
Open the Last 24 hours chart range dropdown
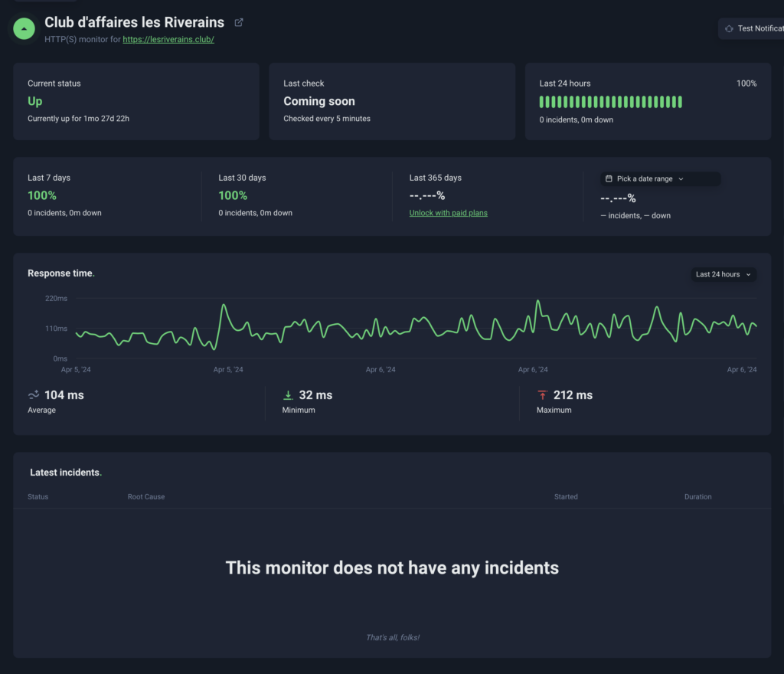[x=724, y=274]
